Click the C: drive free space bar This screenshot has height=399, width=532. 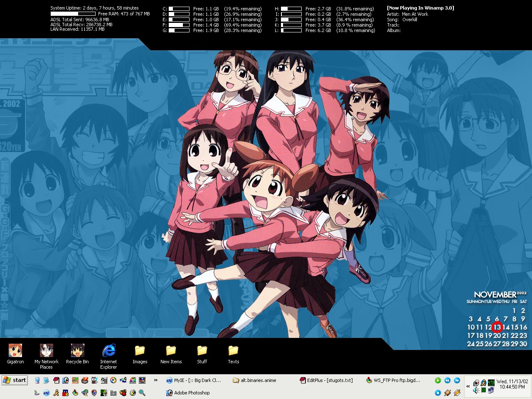(x=179, y=9)
